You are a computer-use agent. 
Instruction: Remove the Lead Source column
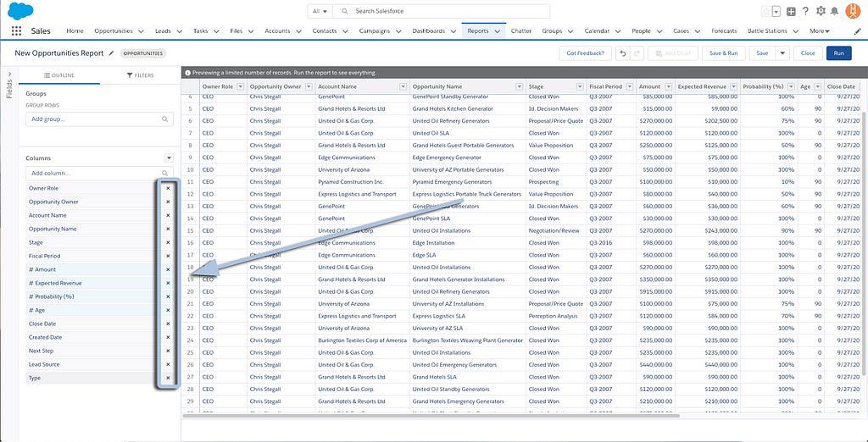[x=168, y=364]
